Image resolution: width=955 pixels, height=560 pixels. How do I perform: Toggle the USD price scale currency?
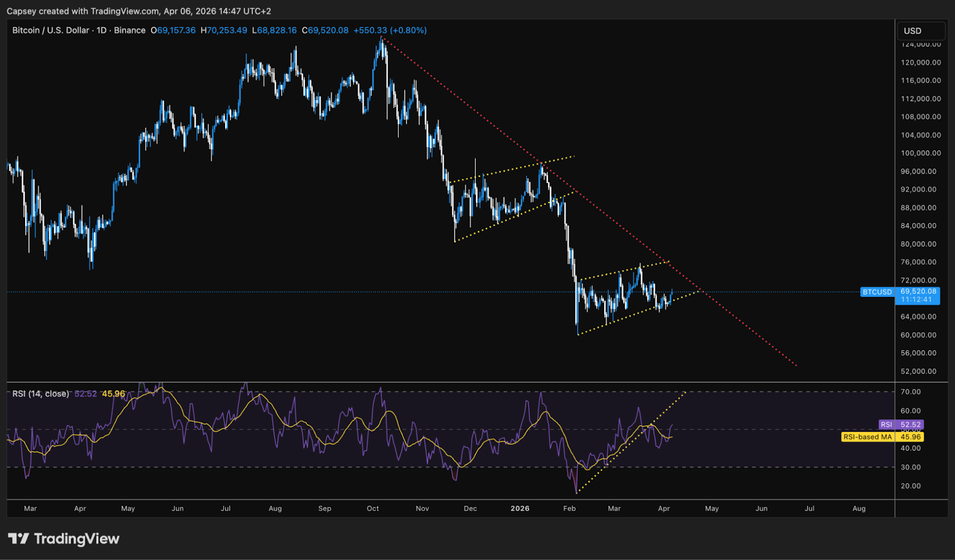920,30
